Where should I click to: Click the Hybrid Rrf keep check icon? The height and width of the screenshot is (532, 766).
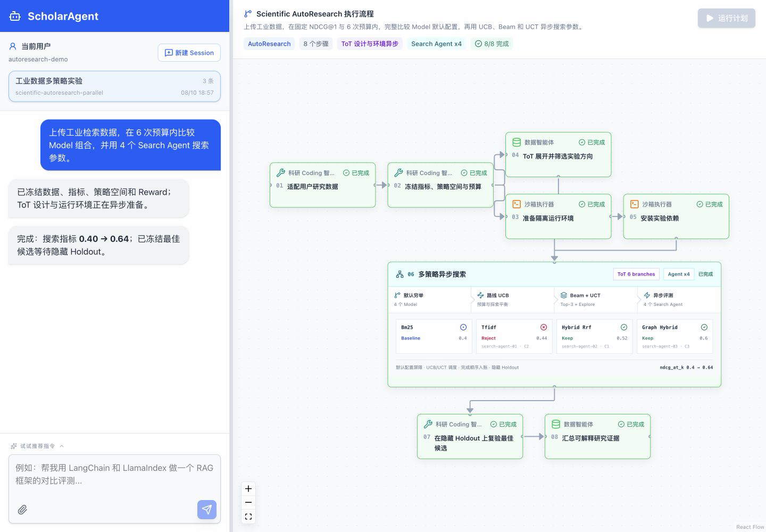[624, 327]
